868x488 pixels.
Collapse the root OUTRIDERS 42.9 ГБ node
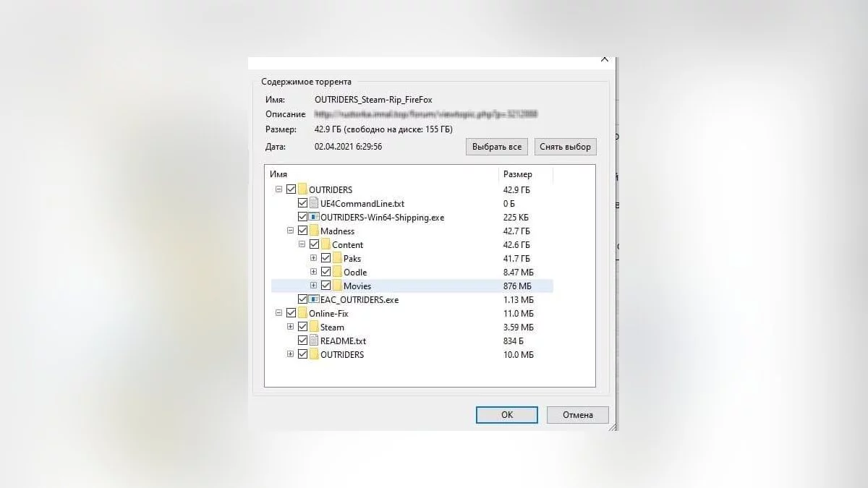coord(279,189)
